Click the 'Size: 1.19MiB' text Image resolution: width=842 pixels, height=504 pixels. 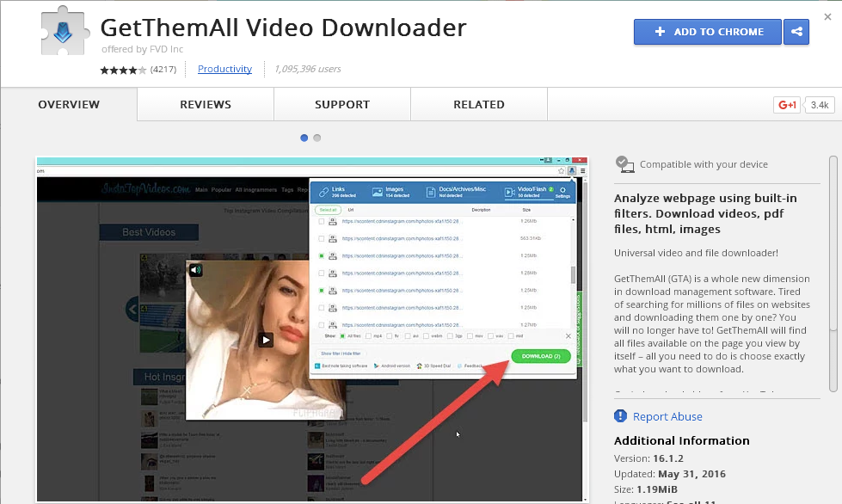[645, 489]
